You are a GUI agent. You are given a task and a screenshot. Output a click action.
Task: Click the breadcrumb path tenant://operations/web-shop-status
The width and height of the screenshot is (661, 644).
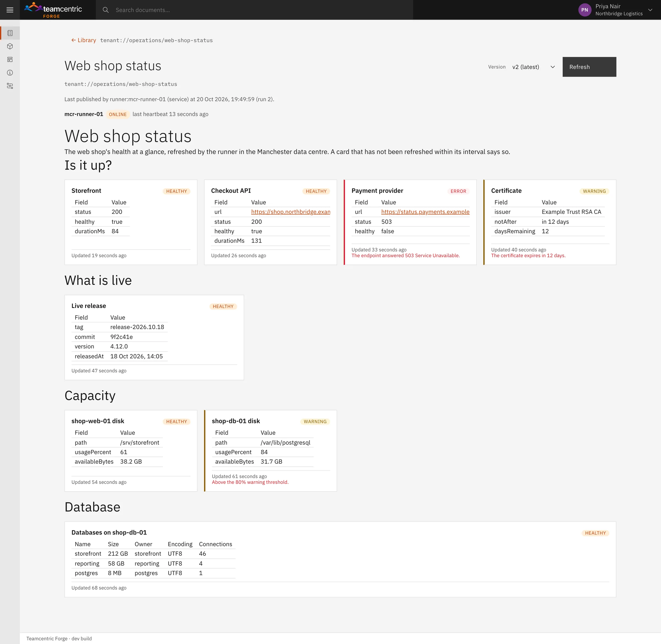point(156,40)
